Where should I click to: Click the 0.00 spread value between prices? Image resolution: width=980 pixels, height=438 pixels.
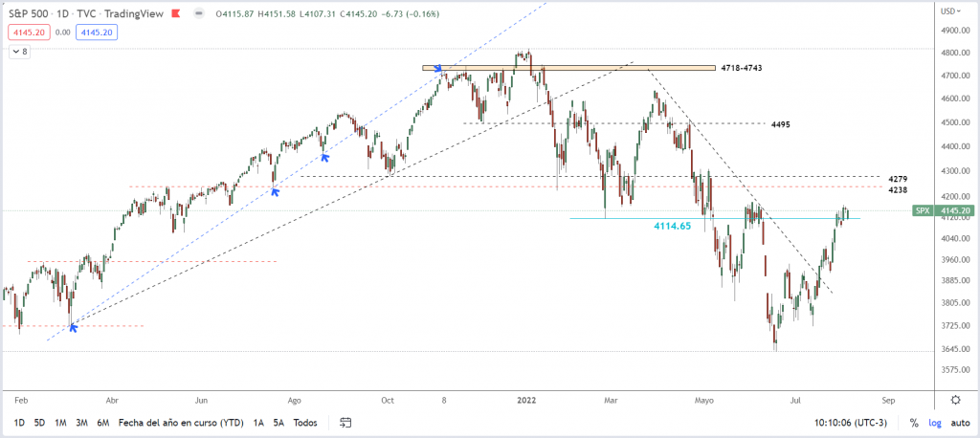tap(62, 32)
